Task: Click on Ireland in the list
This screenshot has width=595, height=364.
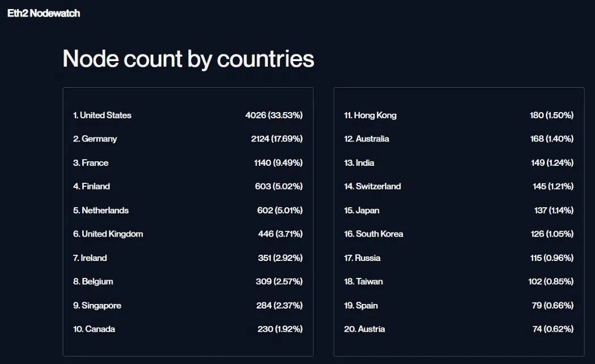Action: point(90,258)
